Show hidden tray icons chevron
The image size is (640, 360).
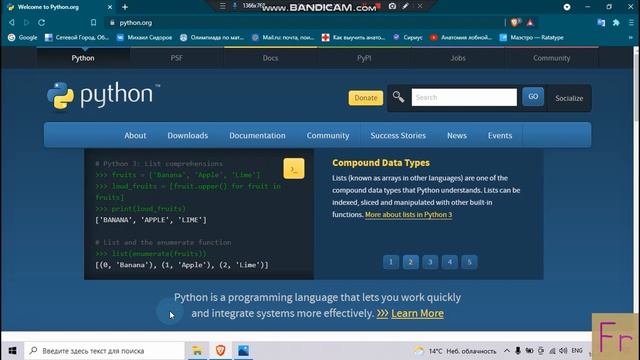(x=507, y=351)
